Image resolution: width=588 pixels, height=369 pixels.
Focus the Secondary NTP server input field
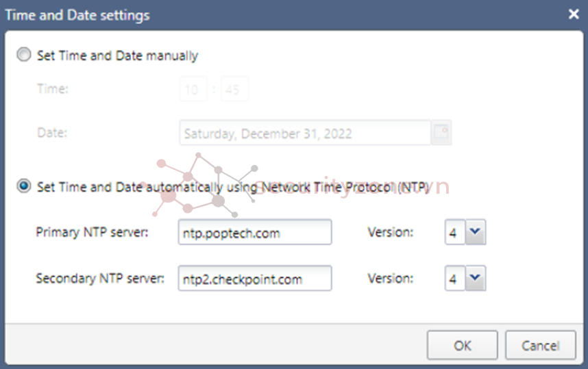(255, 279)
